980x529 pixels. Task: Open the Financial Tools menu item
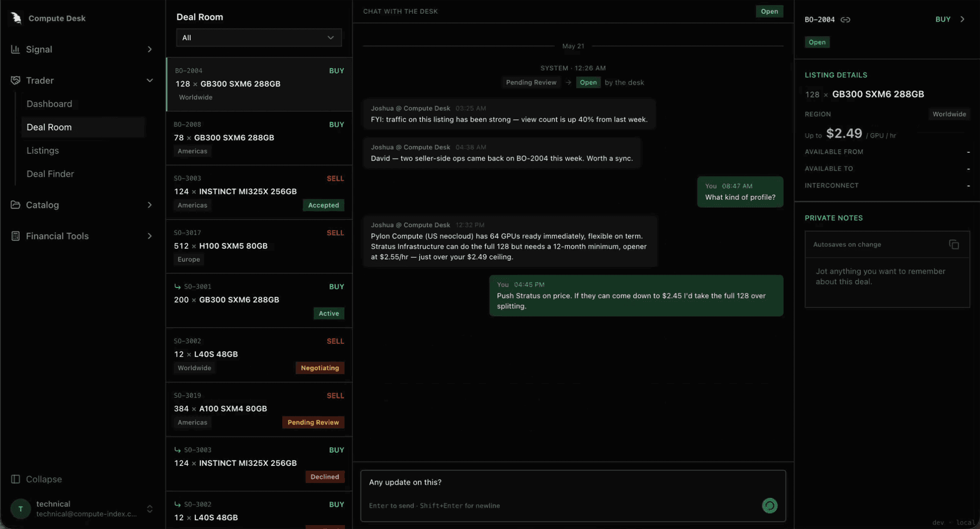coord(82,236)
